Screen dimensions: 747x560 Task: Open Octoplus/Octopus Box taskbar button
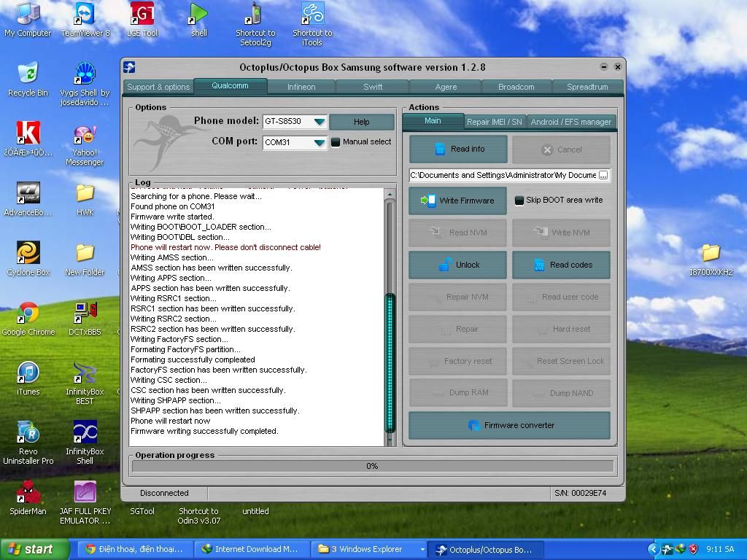(x=485, y=550)
